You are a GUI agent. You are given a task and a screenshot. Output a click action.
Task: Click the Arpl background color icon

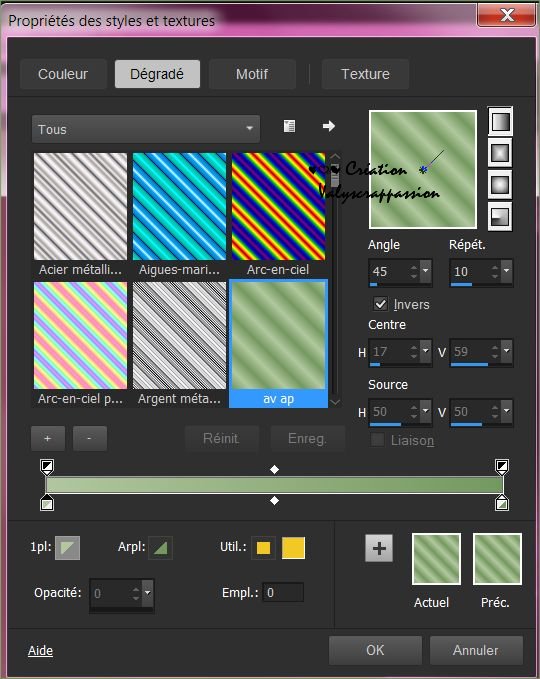click(x=161, y=548)
